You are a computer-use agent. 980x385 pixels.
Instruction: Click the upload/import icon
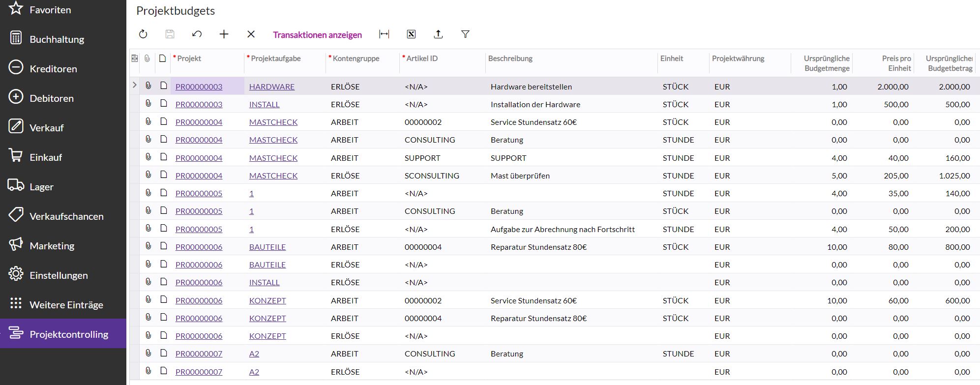438,34
